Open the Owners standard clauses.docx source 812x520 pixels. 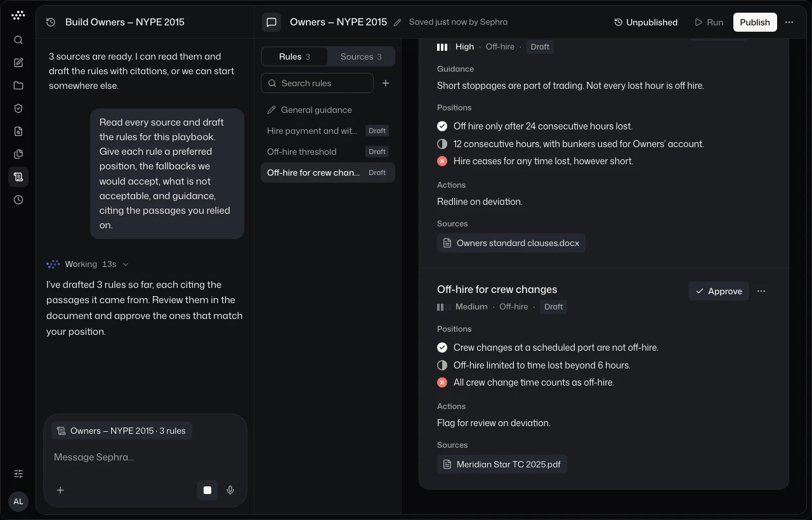click(x=511, y=243)
